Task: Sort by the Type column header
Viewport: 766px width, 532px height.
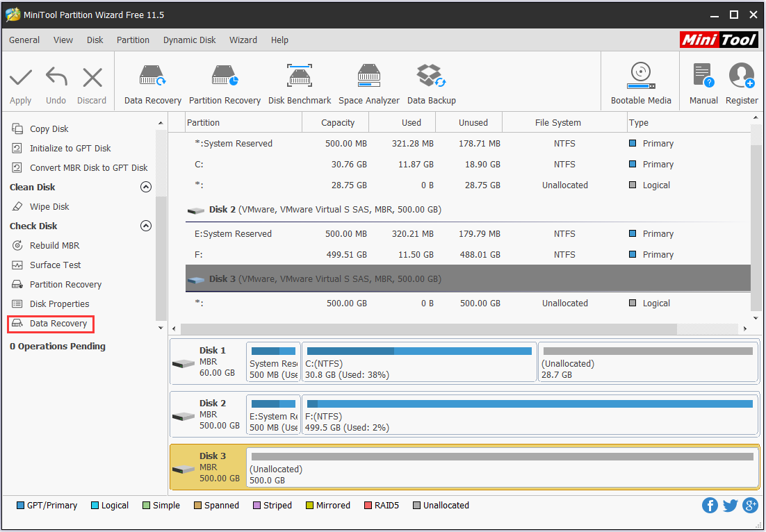Action: coord(689,122)
